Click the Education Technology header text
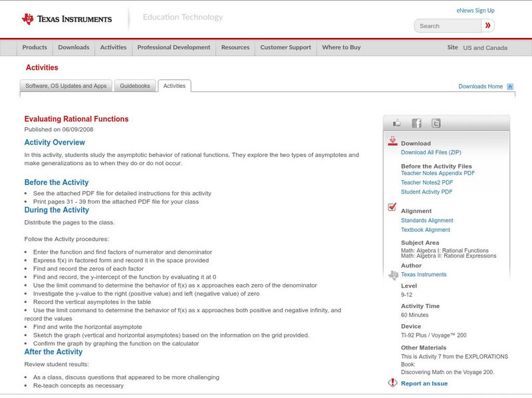 point(183,17)
